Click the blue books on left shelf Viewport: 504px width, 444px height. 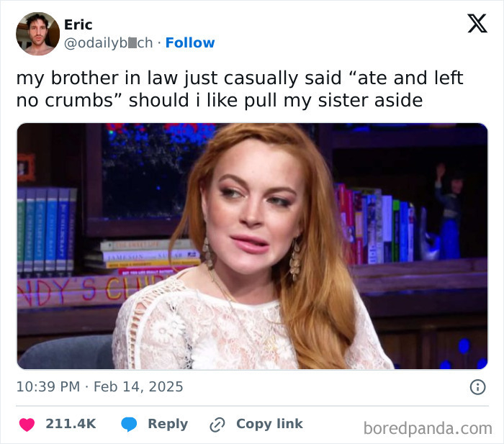48,230
